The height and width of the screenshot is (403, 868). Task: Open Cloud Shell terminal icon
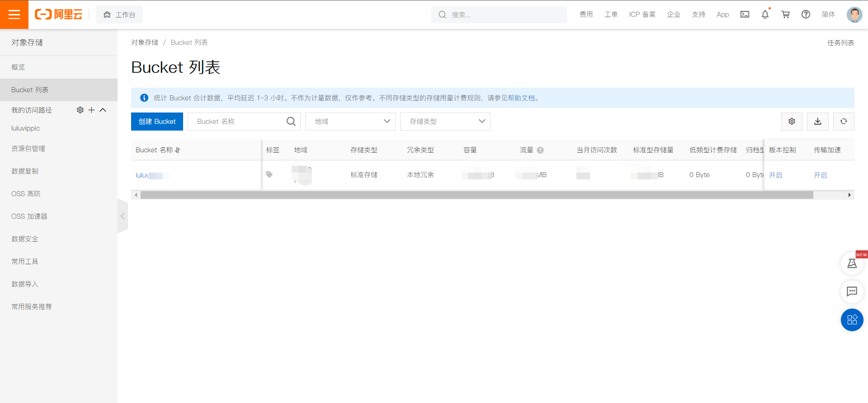[745, 14]
